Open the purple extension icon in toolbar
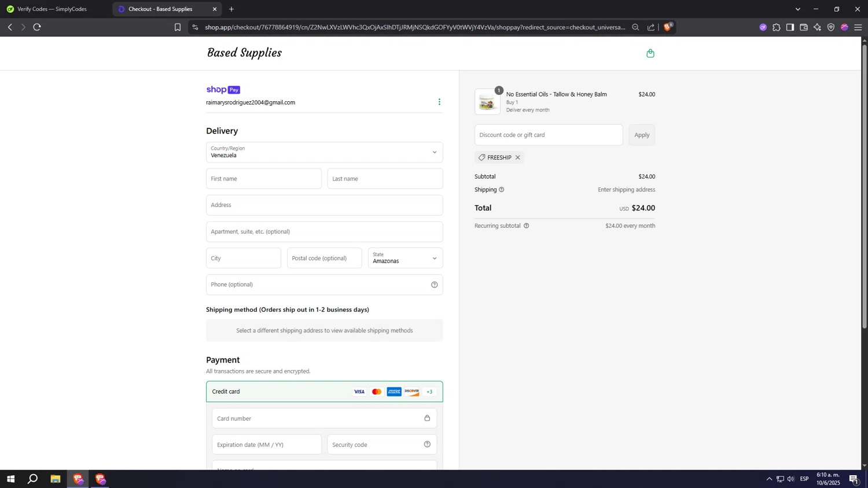Screen dimensions: 868x488 pos(763,27)
